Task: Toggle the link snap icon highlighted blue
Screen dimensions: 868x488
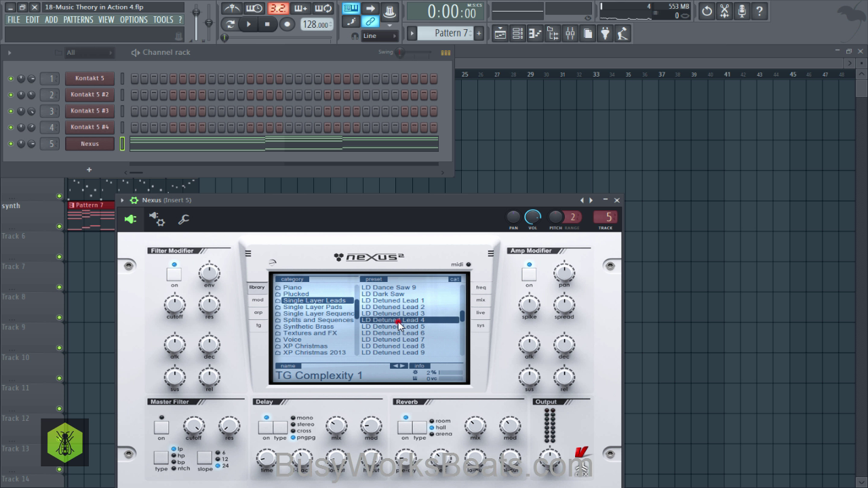Action: [x=370, y=22]
